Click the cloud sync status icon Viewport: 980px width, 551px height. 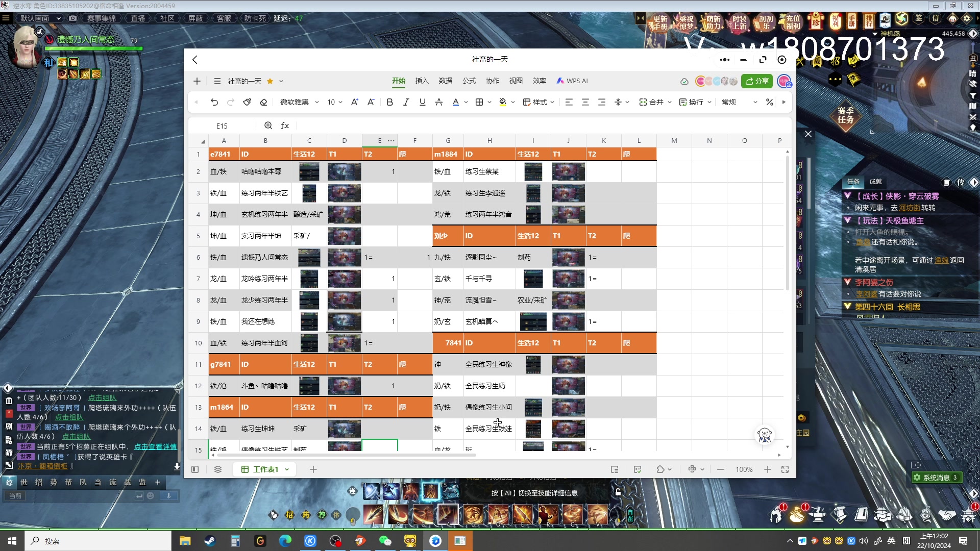point(684,81)
